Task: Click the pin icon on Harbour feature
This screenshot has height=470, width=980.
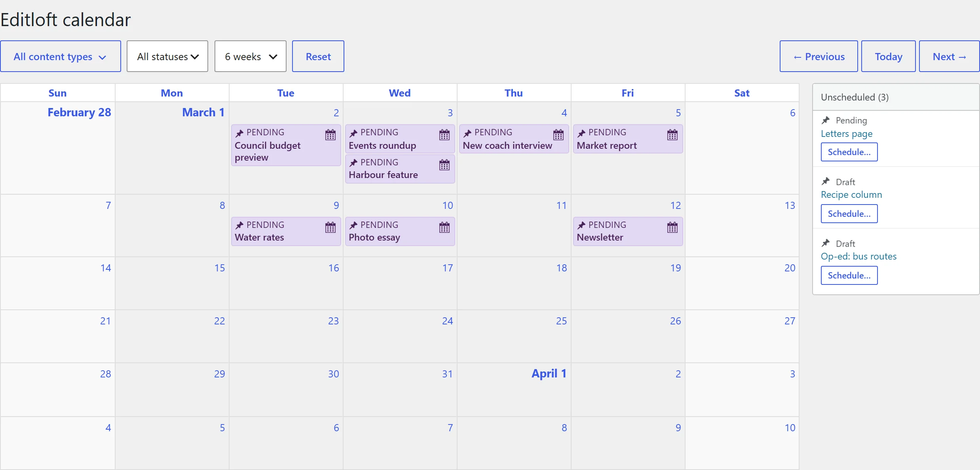Action: click(x=353, y=163)
